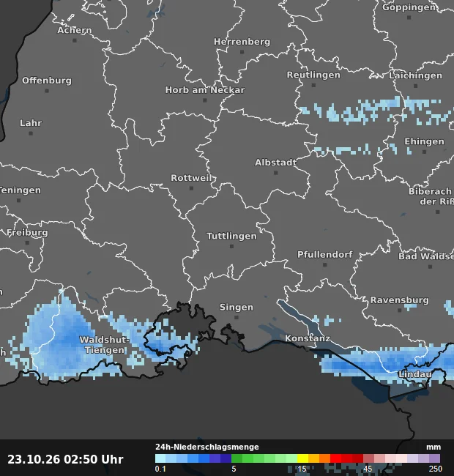Viewport: 454px width, 476px height.
Task: Click the dark green 5 mm legend swatch
Action: [x=237, y=458]
